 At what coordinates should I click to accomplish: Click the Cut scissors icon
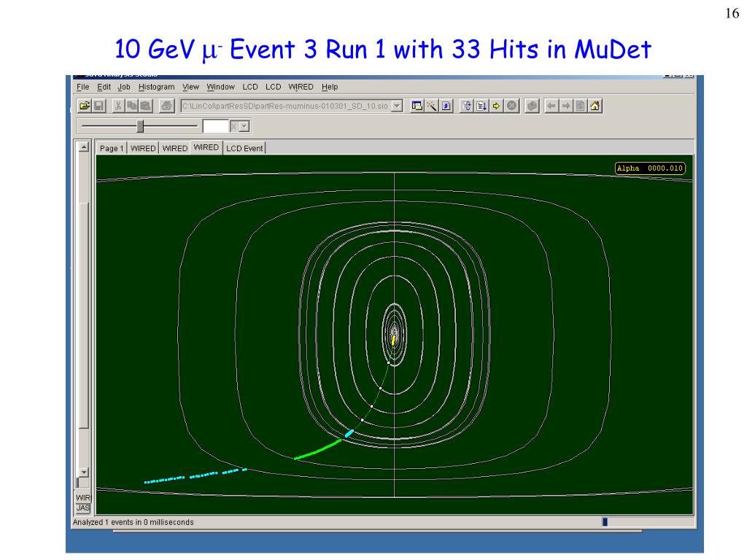tap(117, 106)
